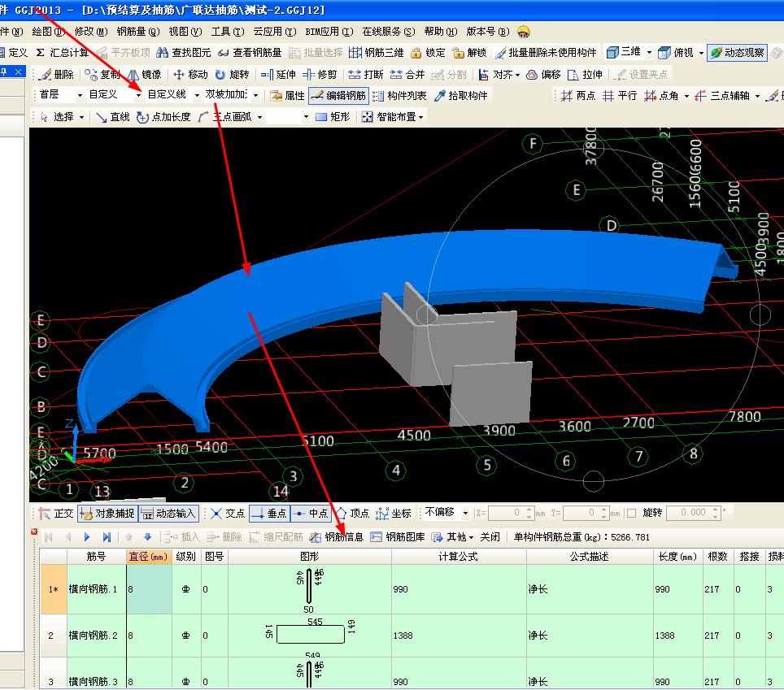Select the 镜像 mirror tool
Screen dimensions: 784x690
[145, 75]
